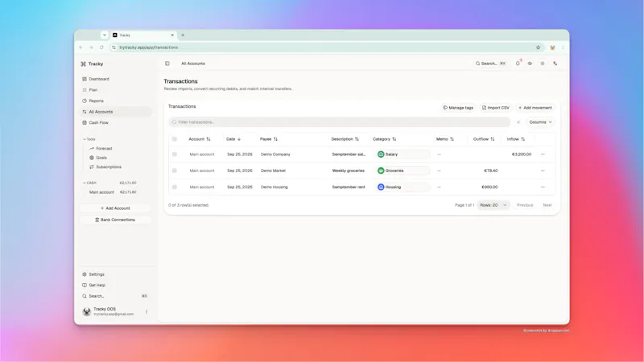Open new browser tab

click(183, 35)
